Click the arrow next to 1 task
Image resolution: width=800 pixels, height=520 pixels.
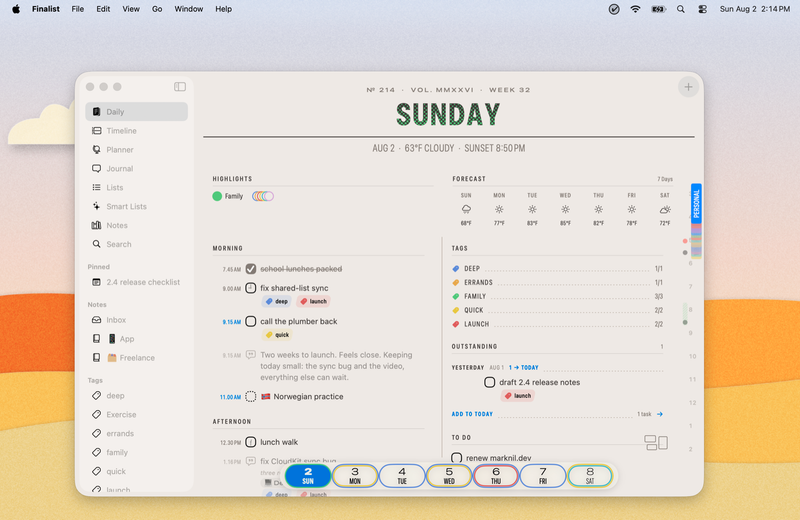point(660,414)
